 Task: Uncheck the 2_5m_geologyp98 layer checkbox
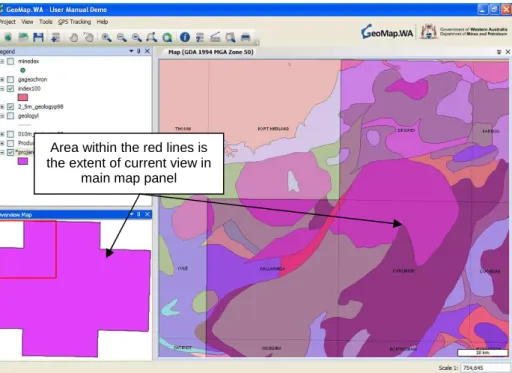(x=11, y=107)
